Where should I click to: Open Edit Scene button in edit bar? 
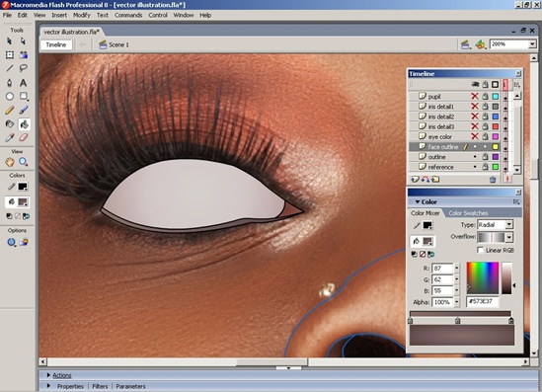[x=466, y=44]
